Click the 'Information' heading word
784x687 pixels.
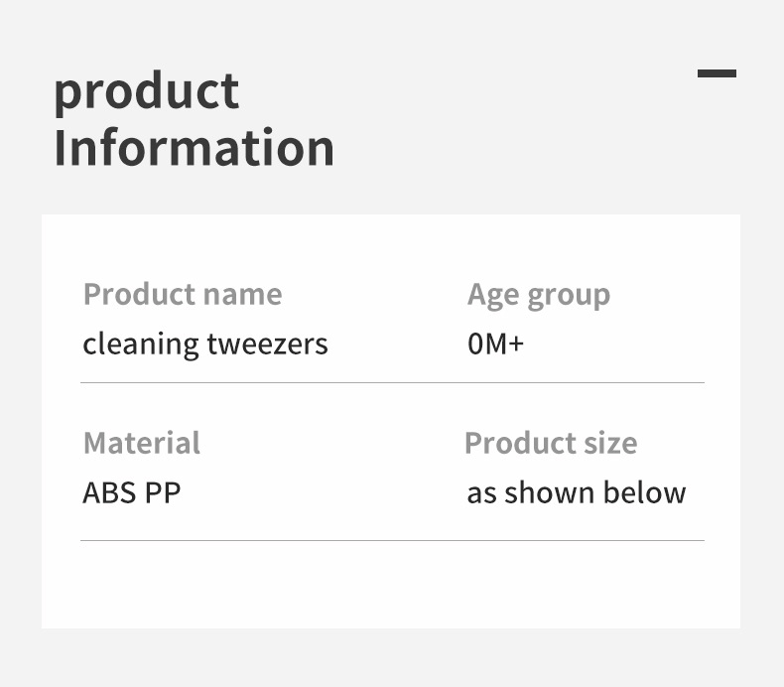tap(194, 147)
